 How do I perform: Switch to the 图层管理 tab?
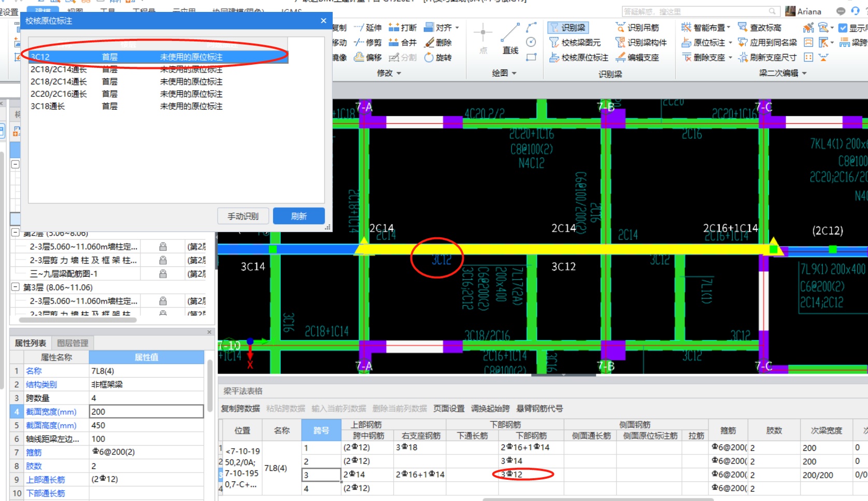[73, 343]
